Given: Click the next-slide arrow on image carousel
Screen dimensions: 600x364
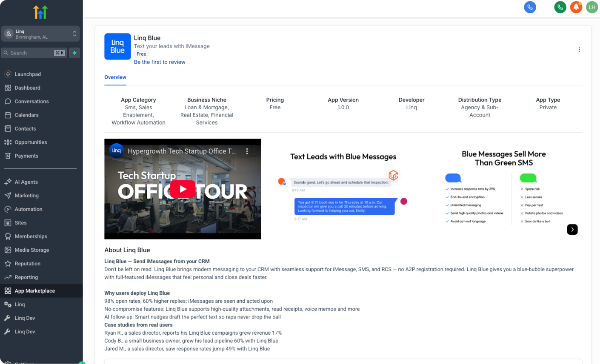Looking at the screenshot, I should click(x=572, y=230).
